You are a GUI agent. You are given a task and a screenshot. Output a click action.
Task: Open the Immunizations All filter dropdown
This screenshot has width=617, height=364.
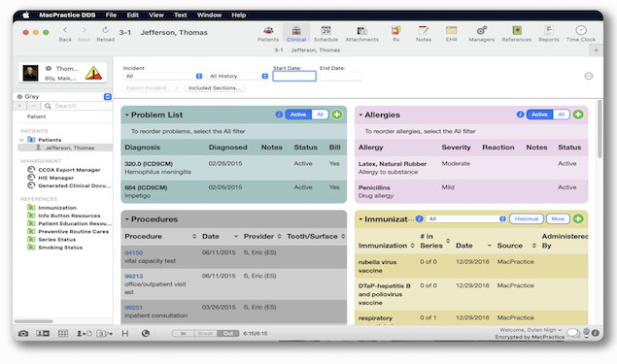click(466, 218)
